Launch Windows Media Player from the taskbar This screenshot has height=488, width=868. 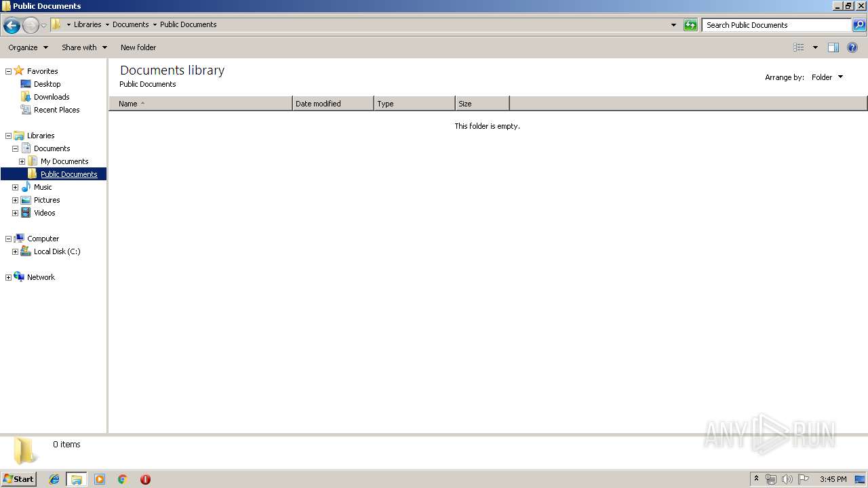(100, 479)
